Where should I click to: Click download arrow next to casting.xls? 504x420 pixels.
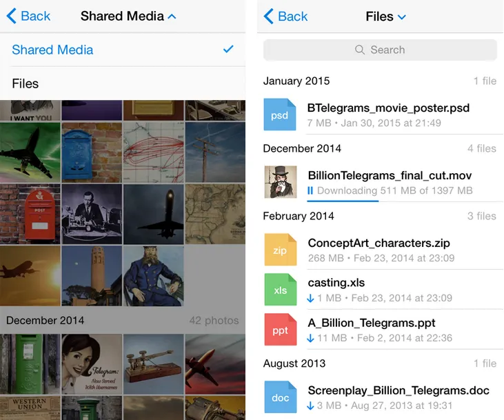click(311, 298)
